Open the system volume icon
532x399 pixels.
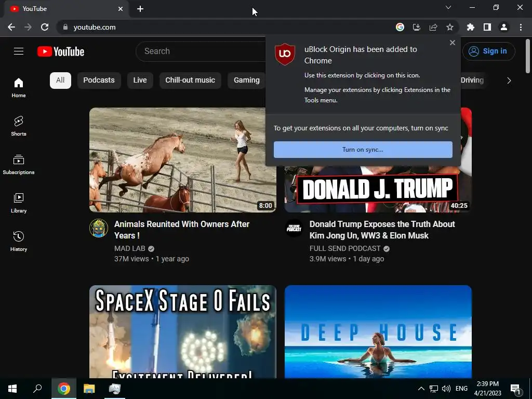pos(446,389)
